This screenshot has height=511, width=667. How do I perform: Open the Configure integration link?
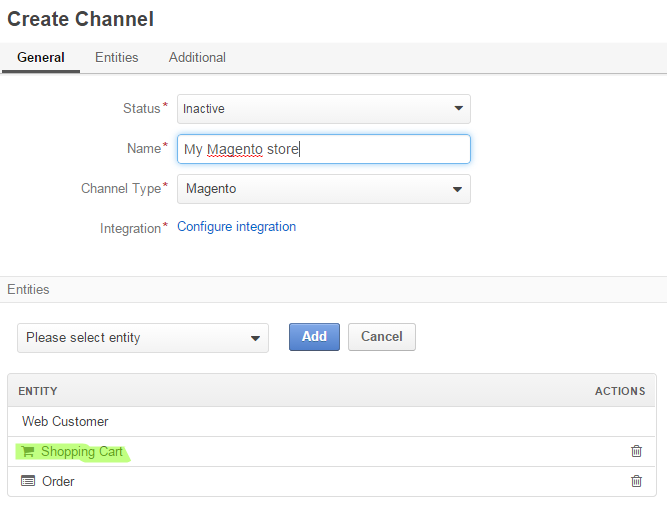click(237, 227)
